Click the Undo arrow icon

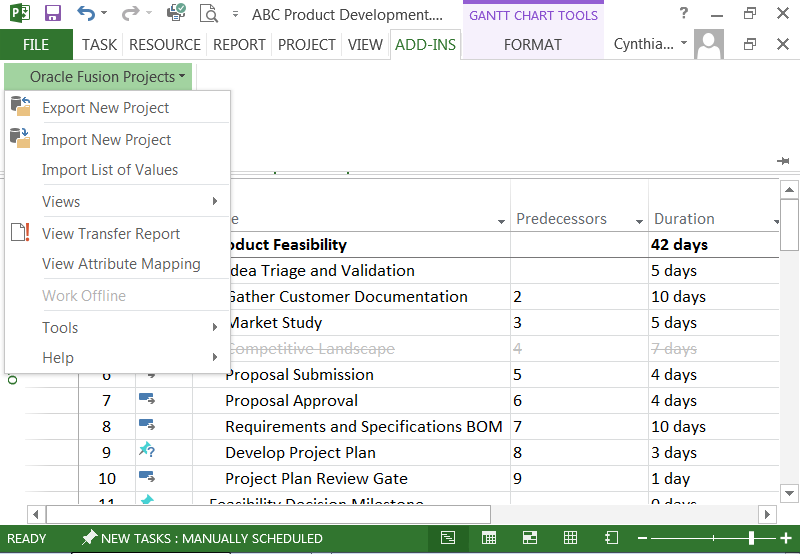click(86, 14)
